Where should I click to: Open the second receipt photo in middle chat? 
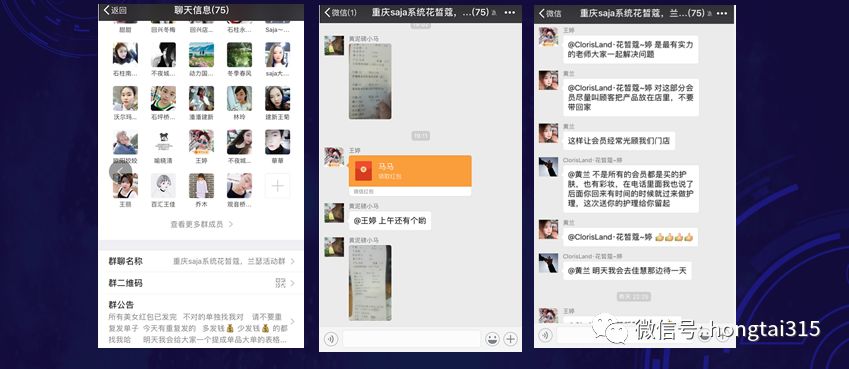(370, 283)
